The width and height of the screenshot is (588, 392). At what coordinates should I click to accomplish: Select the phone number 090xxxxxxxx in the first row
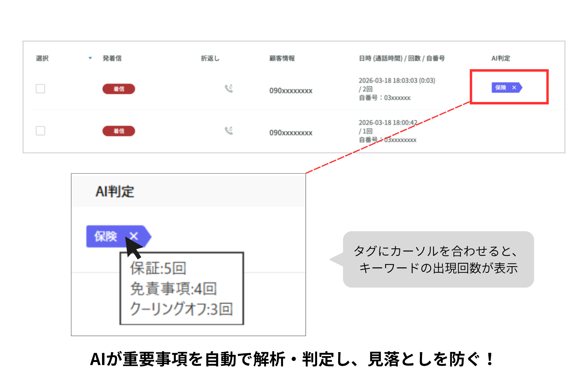click(291, 91)
